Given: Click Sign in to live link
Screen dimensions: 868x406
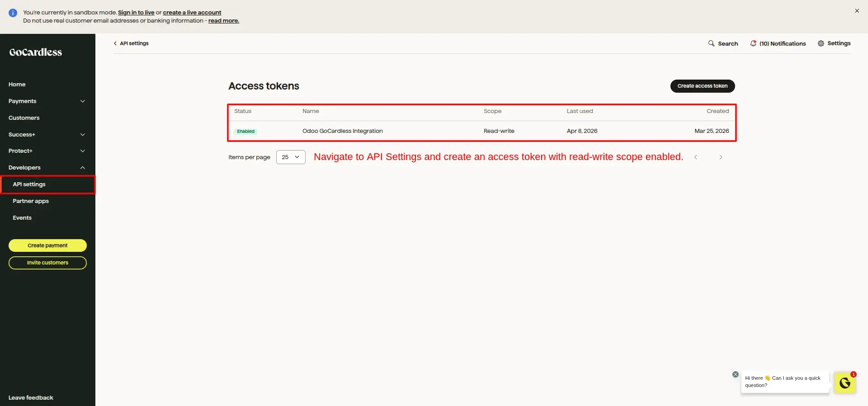Looking at the screenshot, I should tap(136, 13).
